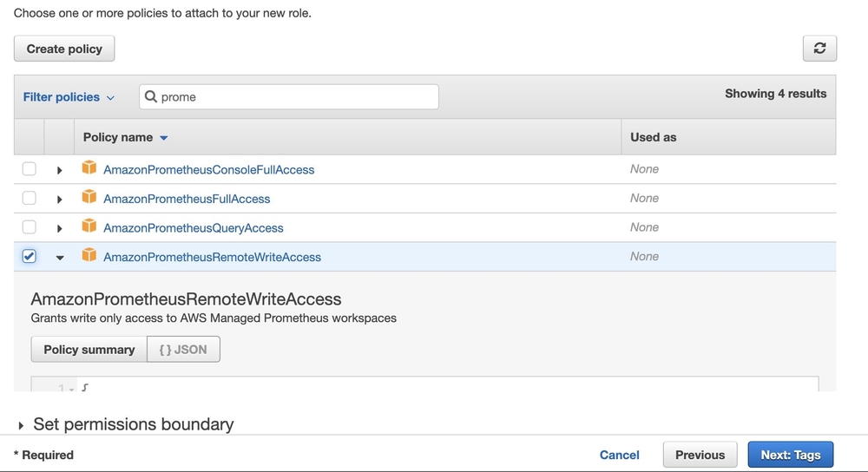Screen dimensions: 868x472
Task: Click the AmazonPrometheusConsoleFullAccess policy box icon
Action: pos(89,167)
